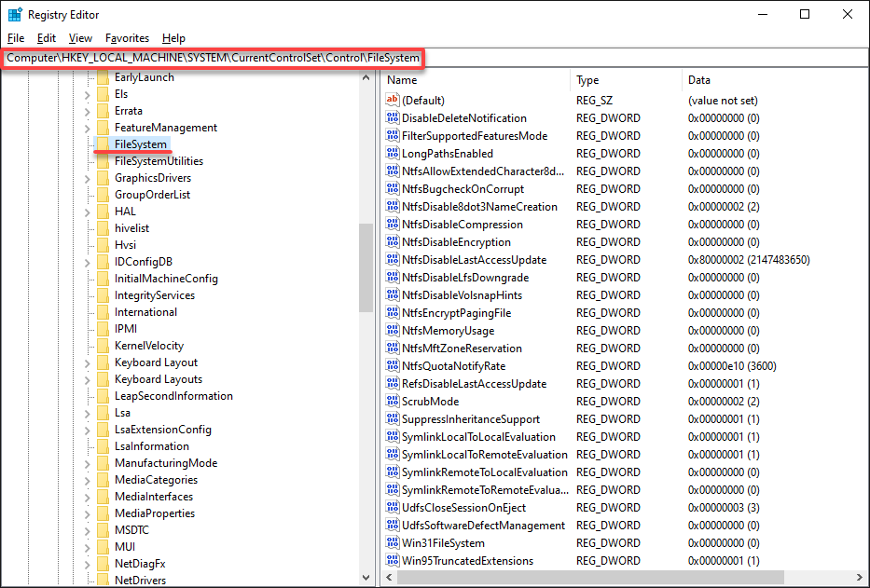The image size is (870, 588).
Task: Select the FileSystemUtilities key
Action: click(159, 161)
